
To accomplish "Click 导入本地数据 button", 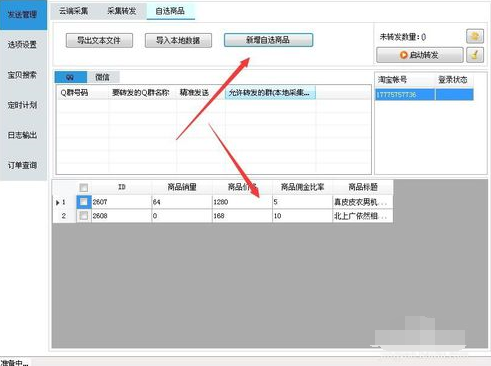I will point(178,40).
